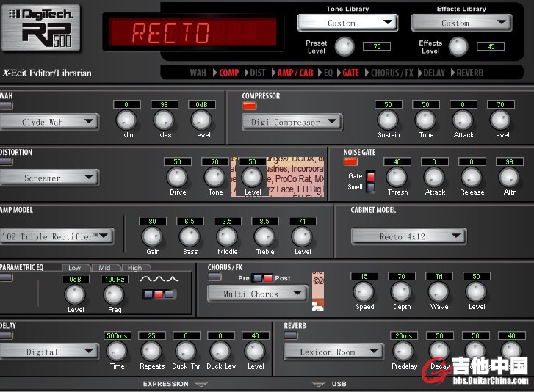Screen dimensions: 534x392
Task: Click the Effects Level knob
Action: [x=458, y=47]
